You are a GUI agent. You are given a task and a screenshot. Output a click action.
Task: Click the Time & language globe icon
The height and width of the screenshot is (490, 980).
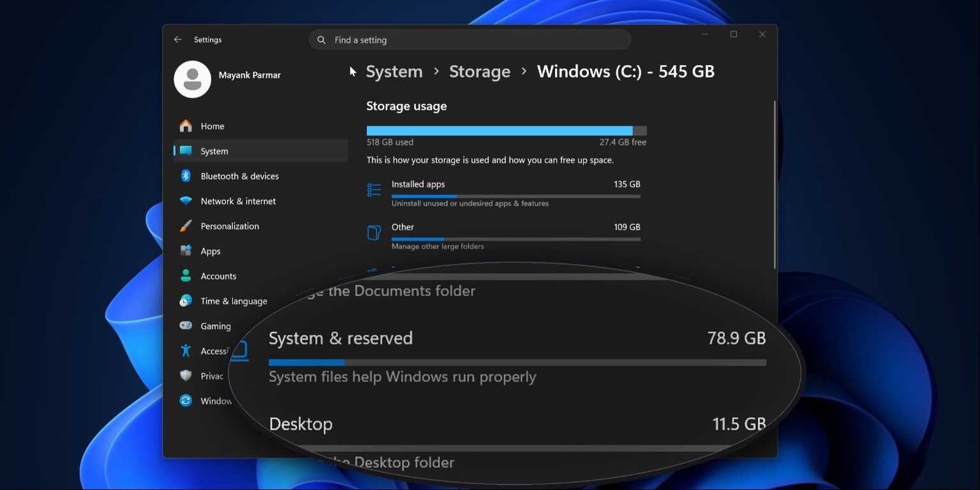coord(186,301)
